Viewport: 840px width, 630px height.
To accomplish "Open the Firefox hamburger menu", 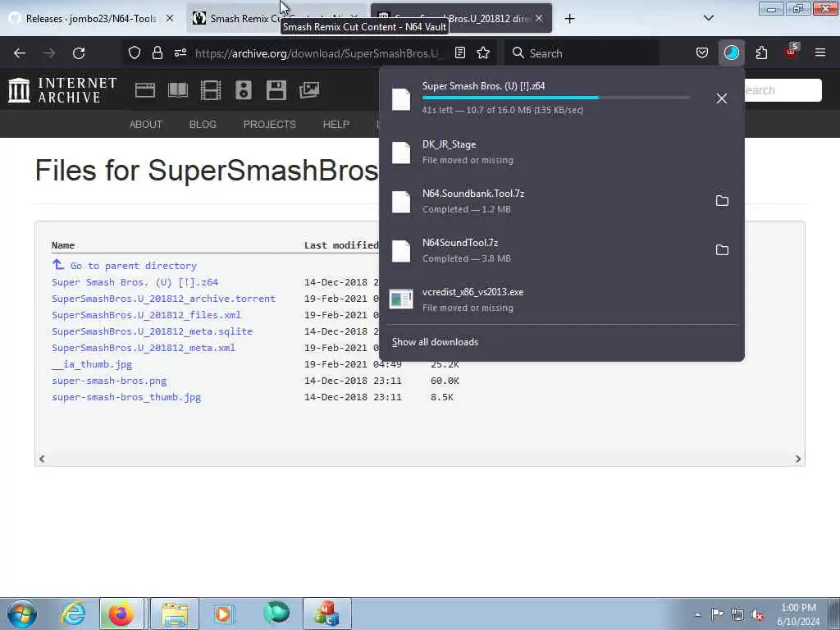I will tap(820, 52).
